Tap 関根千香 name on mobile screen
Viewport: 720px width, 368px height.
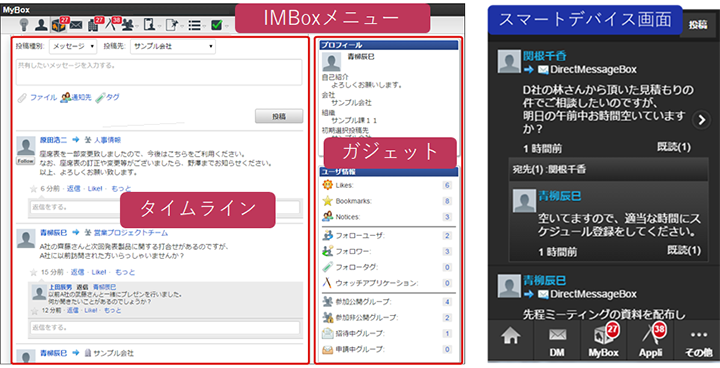point(545,57)
